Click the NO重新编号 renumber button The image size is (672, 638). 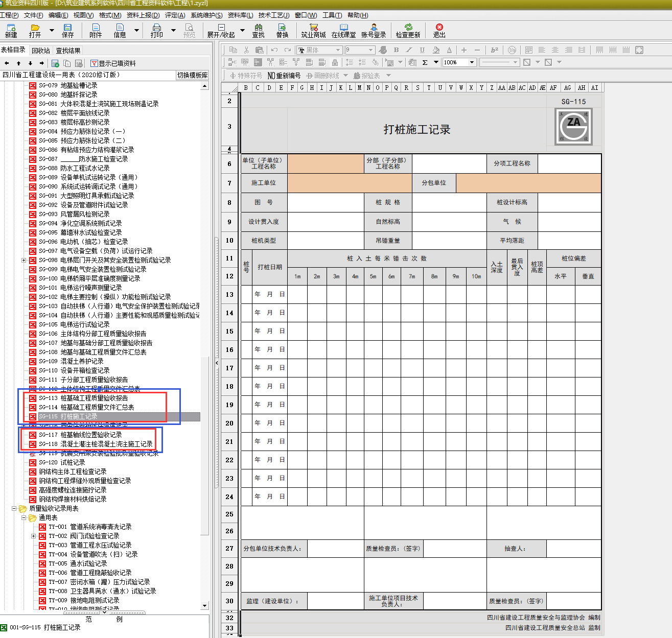tap(284, 76)
